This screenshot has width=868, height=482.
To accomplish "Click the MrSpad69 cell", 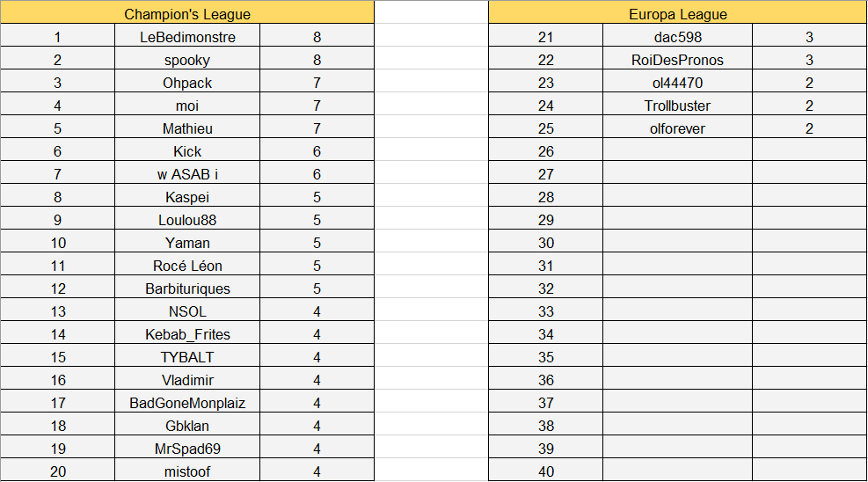I will pos(187,449).
